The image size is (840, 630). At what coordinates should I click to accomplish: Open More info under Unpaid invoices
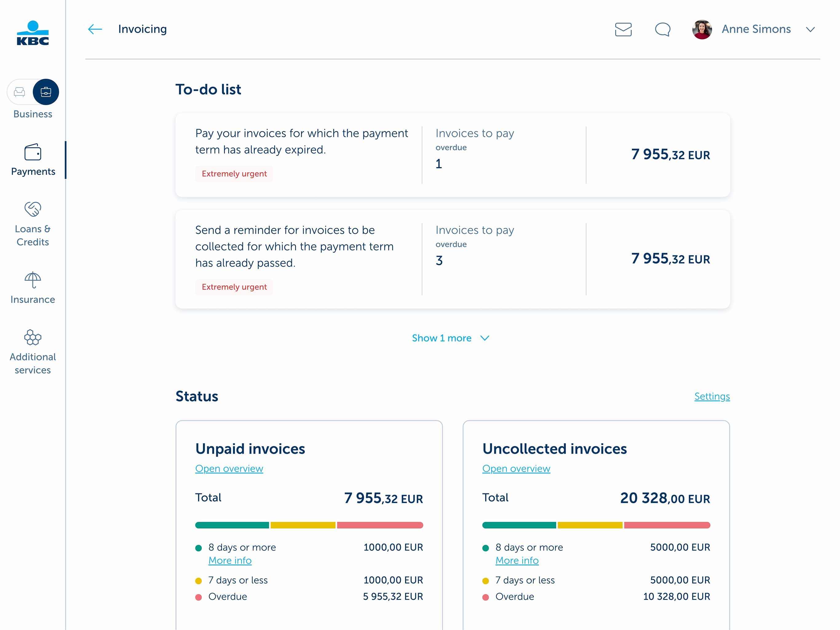coord(230,560)
